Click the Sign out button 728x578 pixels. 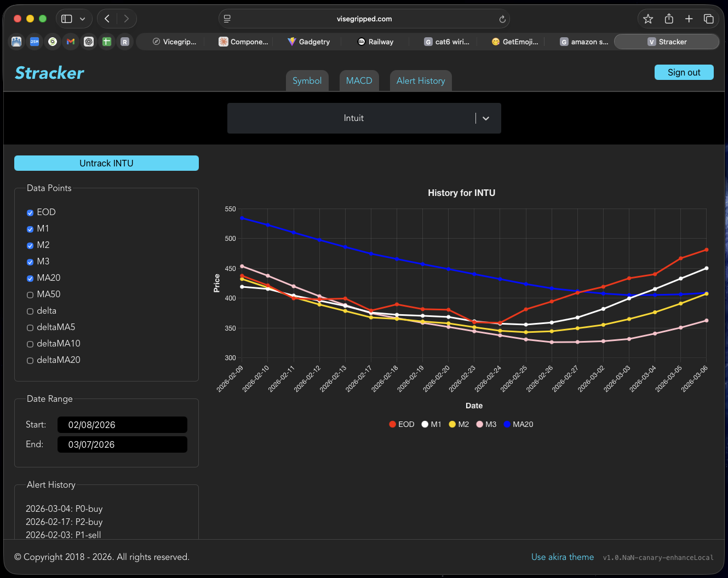684,72
